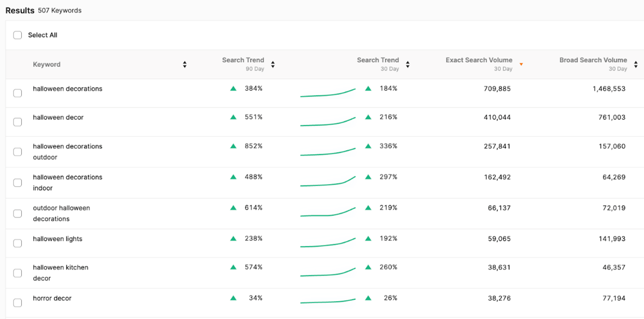Select the halloween decorations row checkbox

coord(18,93)
